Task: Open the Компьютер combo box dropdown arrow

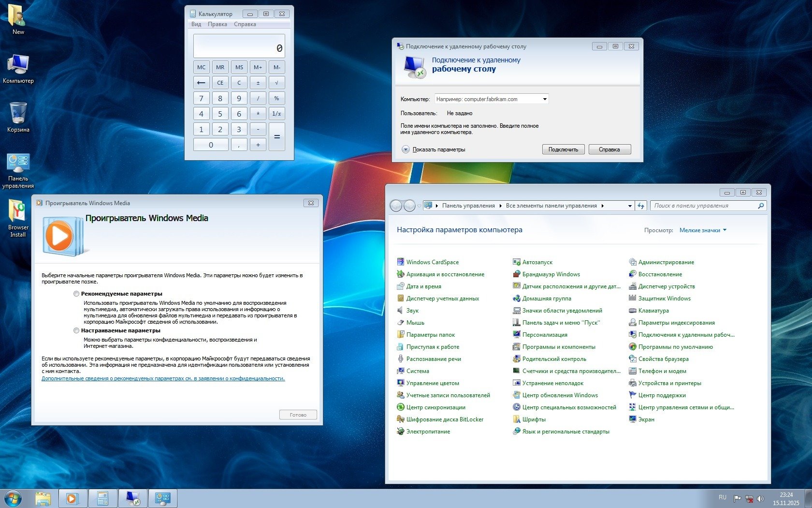Action: 545,99
